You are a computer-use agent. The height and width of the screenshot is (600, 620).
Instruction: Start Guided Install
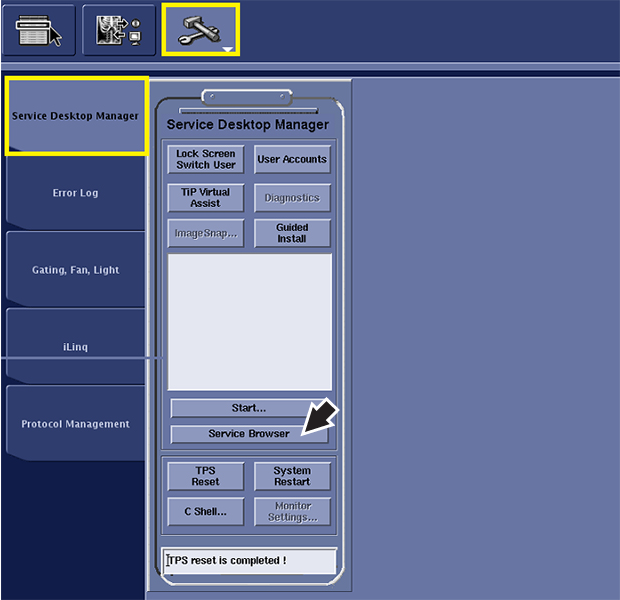pyautogui.click(x=291, y=234)
